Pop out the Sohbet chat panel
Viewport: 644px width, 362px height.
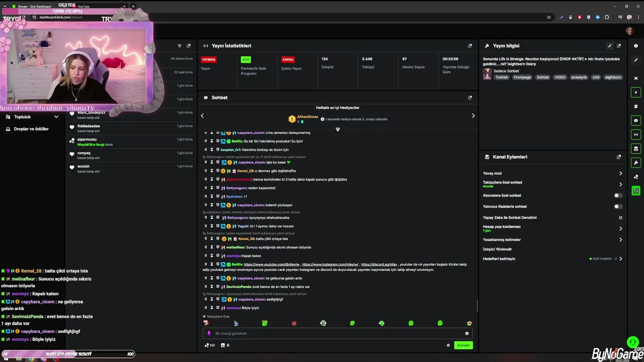(x=470, y=98)
